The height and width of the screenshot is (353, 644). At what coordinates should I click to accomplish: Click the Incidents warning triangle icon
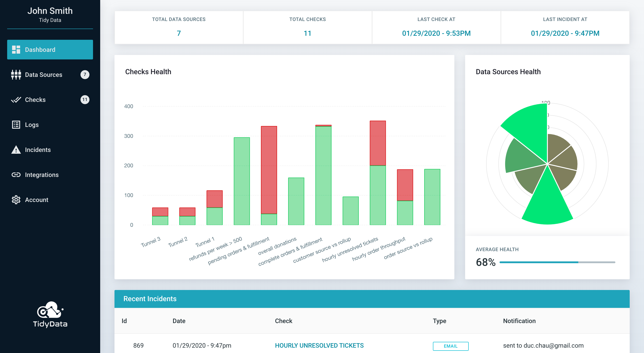point(16,149)
